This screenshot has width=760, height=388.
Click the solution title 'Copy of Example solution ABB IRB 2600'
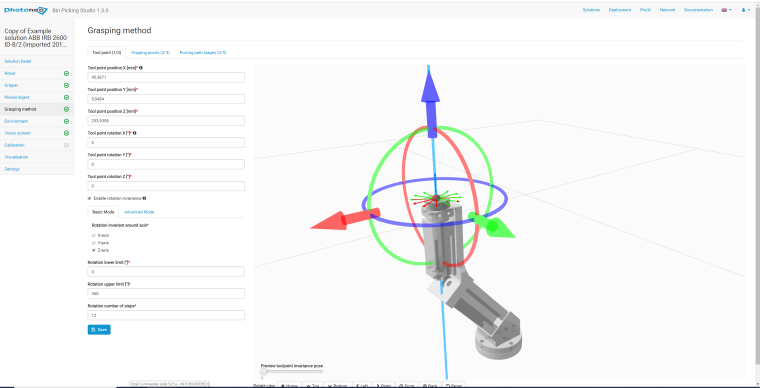[35, 38]
